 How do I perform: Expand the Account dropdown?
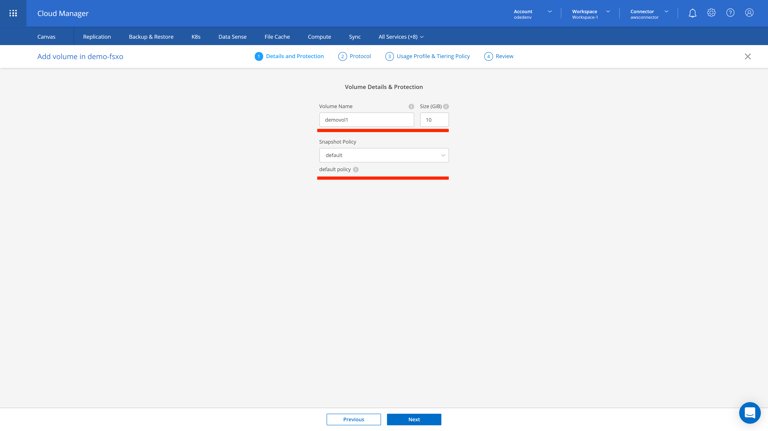click(533, 13)
